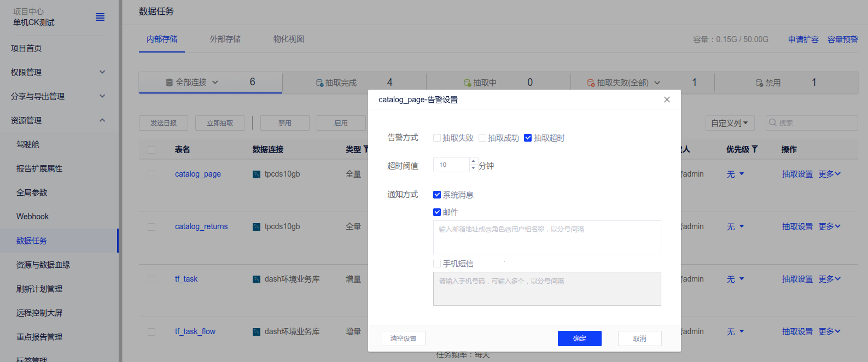Click the 确定 button to confirm
Image resolution: width=868 pixels, height=362 pixels.
579,338
